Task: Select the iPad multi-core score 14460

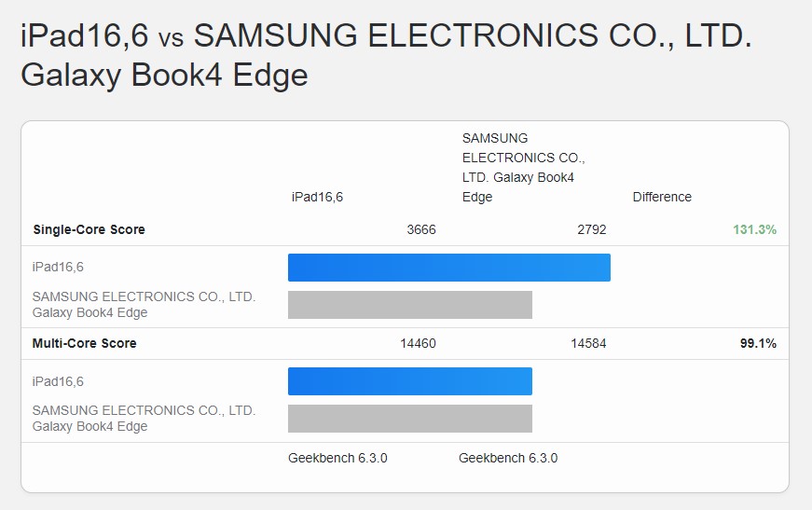Action: [418, 343]
